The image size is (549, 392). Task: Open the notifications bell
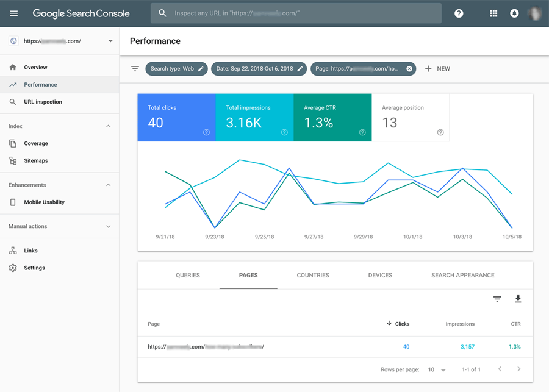point(514,13)
